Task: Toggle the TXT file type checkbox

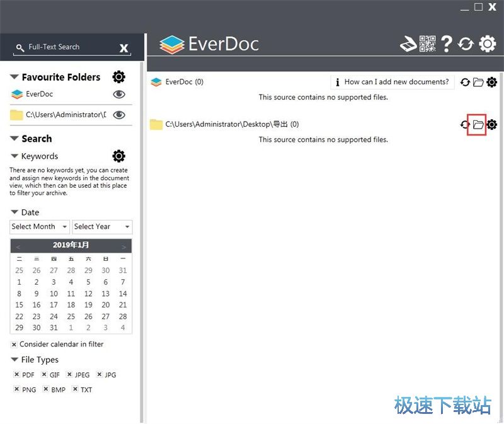Action: pos(75,389)
